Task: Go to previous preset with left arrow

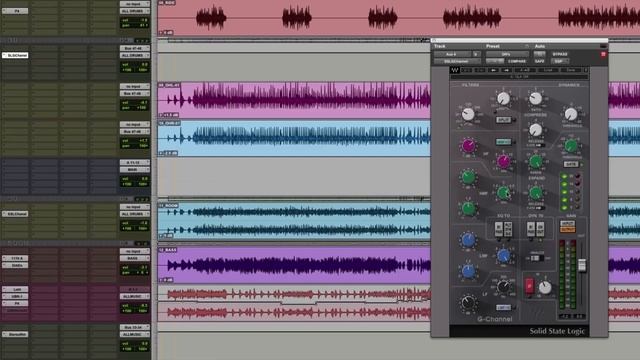Action: tap(493, 70)
